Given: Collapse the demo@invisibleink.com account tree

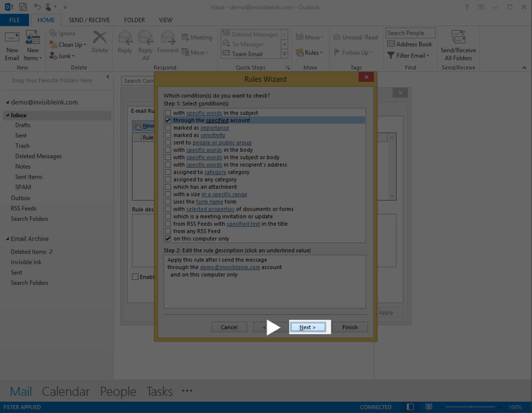Looking at the screenshot, I should (x=7, y=102).
